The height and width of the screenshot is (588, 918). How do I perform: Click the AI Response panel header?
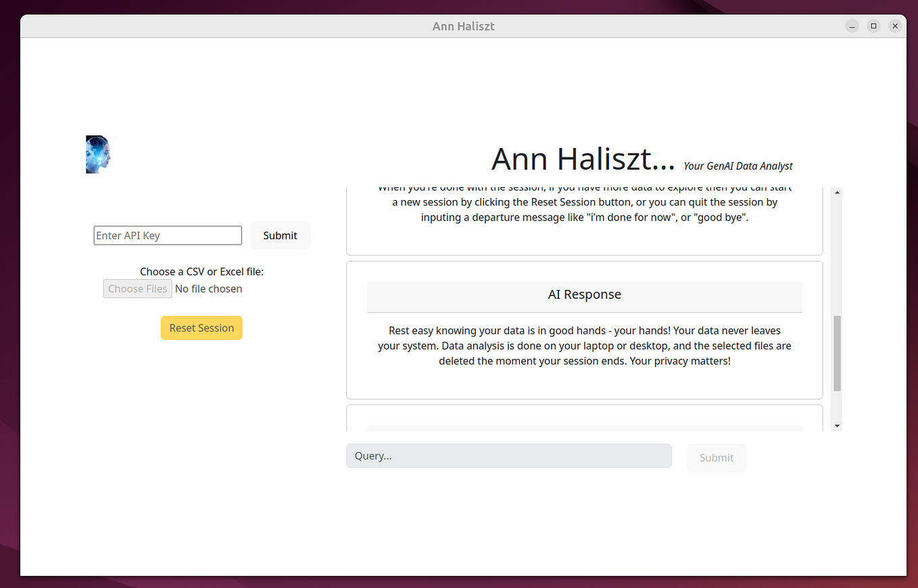pos(584,295)
